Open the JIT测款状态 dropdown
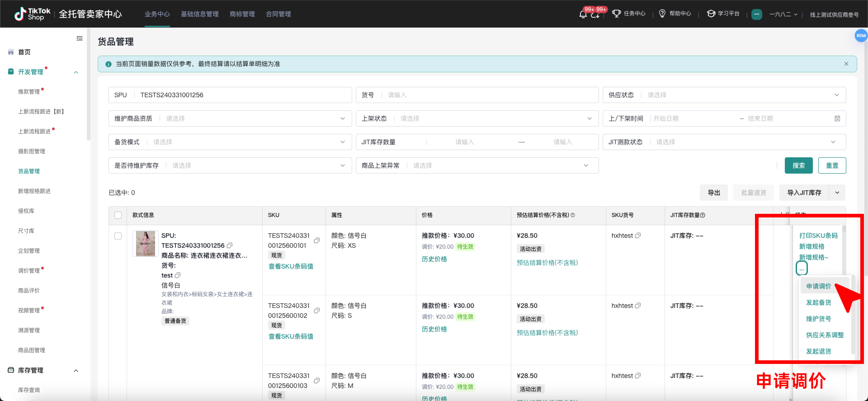 coord(724,142)
